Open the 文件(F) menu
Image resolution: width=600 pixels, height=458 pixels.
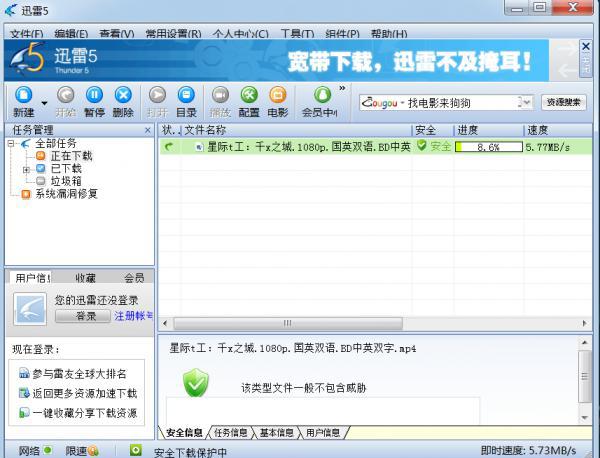point(26,34)
